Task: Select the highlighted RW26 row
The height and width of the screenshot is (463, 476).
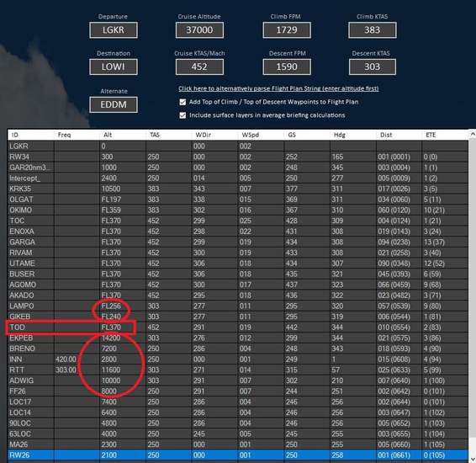Action: coord(238,455)
